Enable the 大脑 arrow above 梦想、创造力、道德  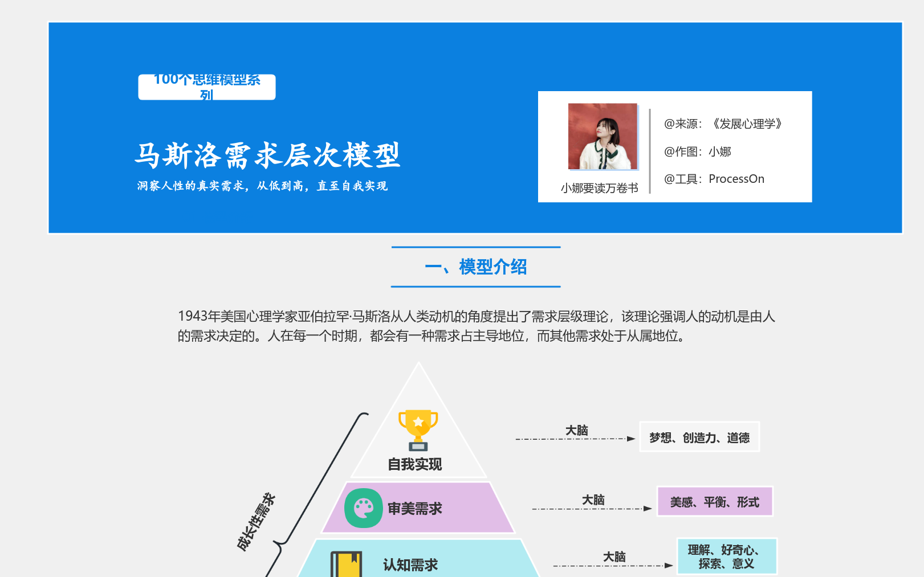point(577,429)
